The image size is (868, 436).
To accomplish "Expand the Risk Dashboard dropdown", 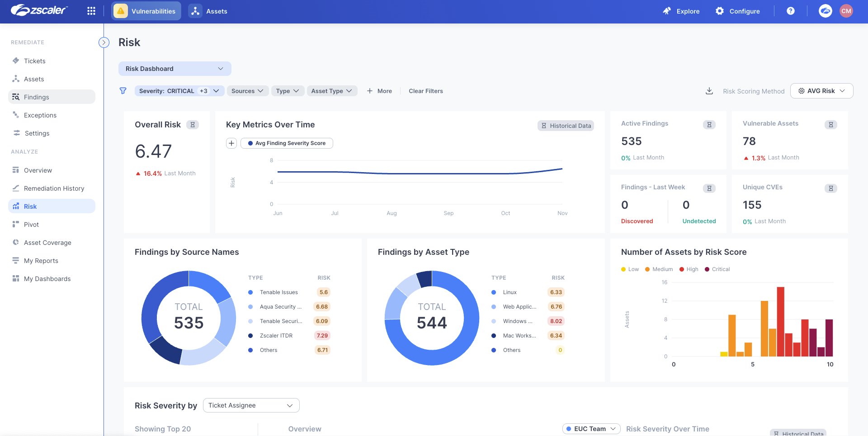I will [175, 69].
